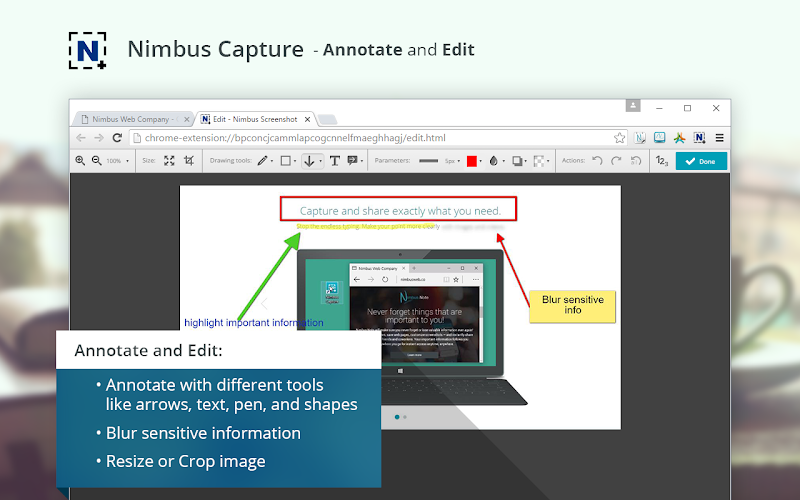Select the Crop tool

tap(188, 161)
